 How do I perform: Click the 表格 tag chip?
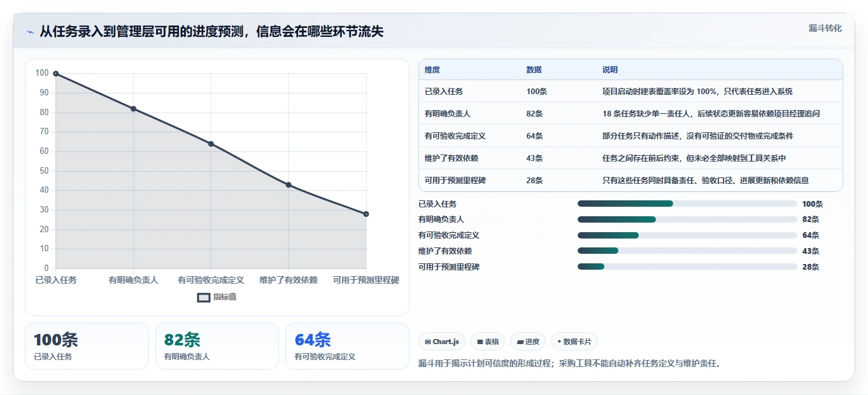(488, 342)
